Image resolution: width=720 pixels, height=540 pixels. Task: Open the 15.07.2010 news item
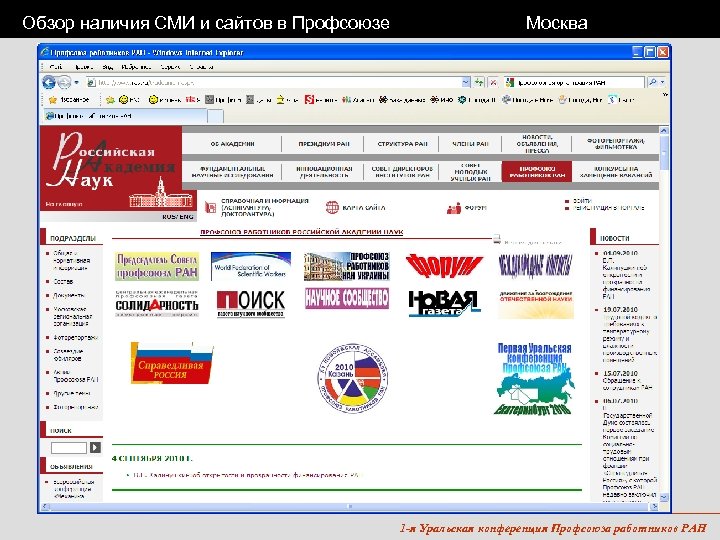620,373
